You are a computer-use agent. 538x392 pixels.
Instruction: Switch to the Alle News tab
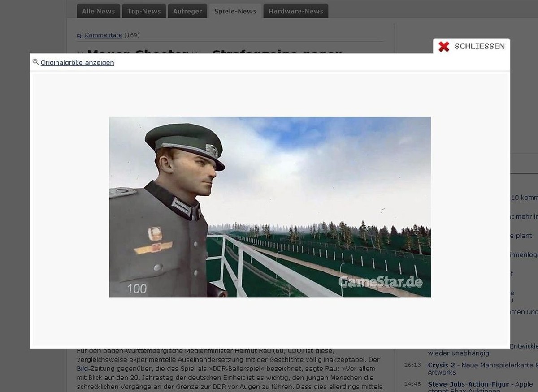[x=98, y=11]
